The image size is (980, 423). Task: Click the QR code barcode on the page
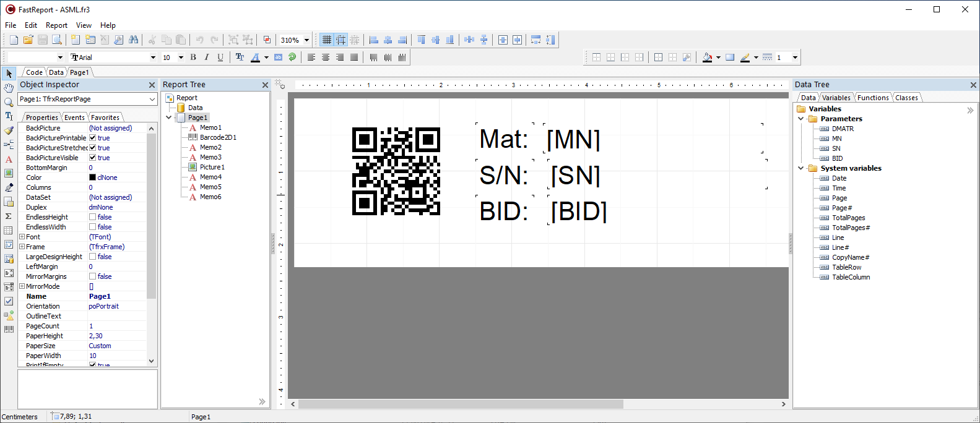(396, 171)
